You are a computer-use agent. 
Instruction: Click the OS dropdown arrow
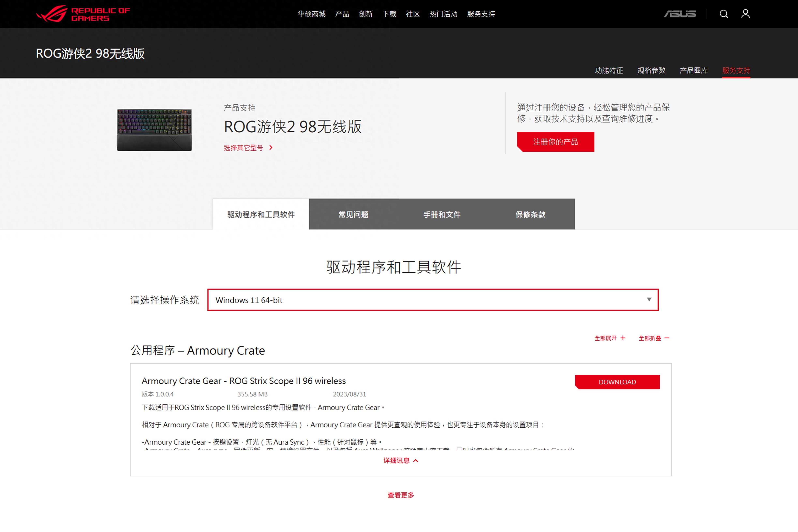pyautogui.click(x=649, y=300)
